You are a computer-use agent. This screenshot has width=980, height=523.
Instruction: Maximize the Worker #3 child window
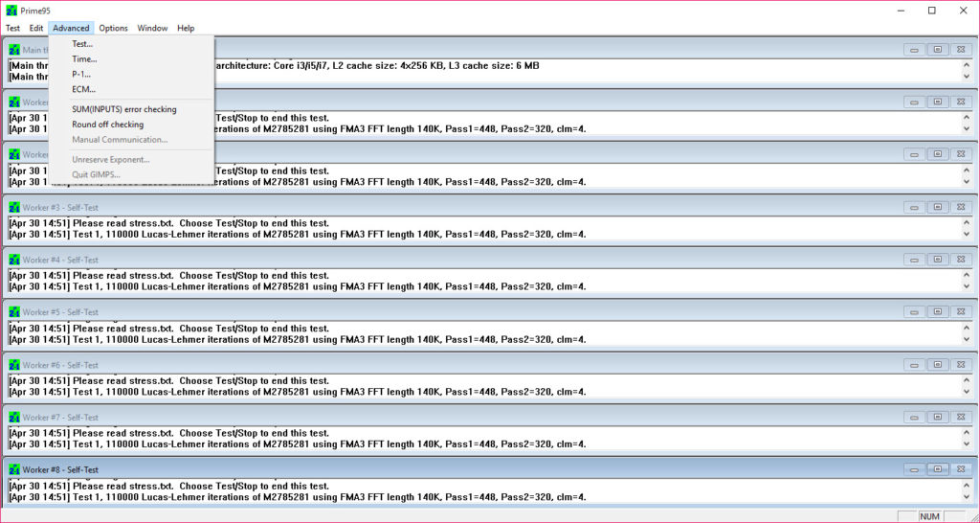(938, 207)
